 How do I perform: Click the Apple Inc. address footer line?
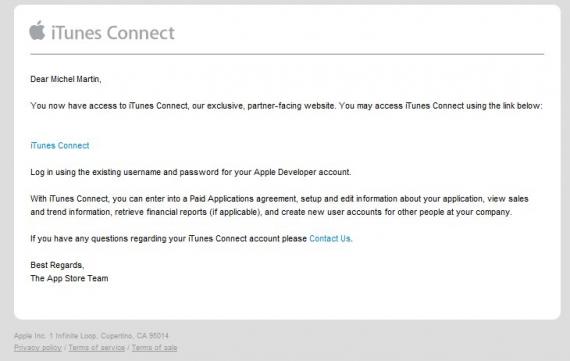pyautogui.click(x=91, y=336)
